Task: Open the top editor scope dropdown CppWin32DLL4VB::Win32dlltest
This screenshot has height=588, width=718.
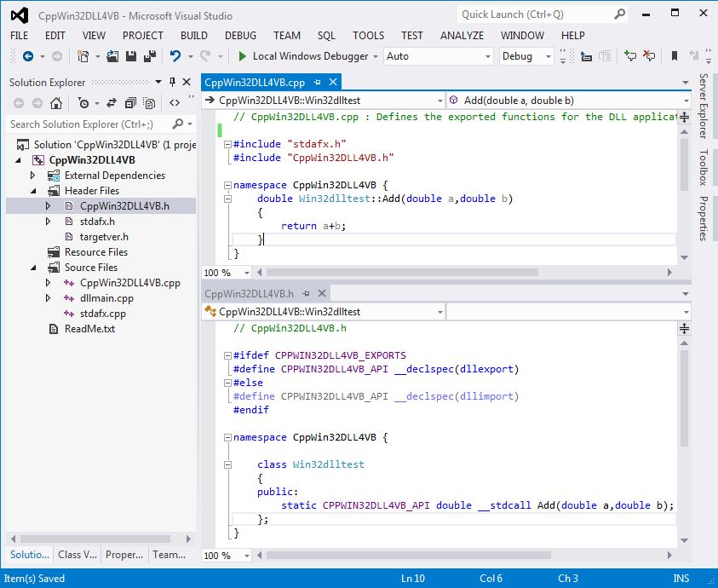Action: pyautogui.click(x=324, y=101)
